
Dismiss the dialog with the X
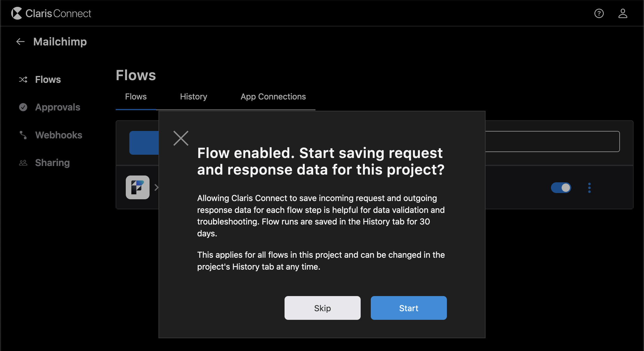181,138
